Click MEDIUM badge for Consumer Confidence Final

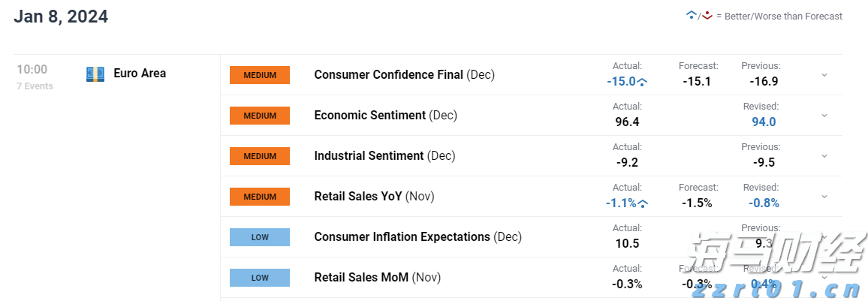pos(260,75)
